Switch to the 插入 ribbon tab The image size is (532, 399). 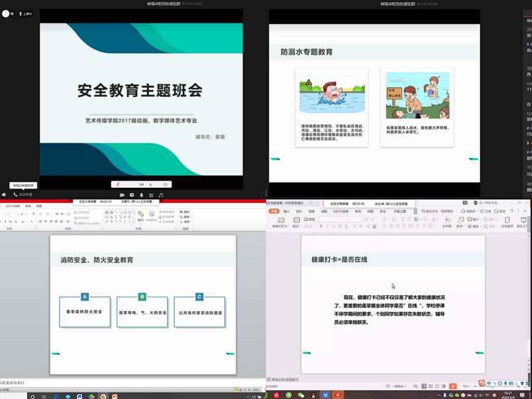pyautogui.click(x=286, y=211)
